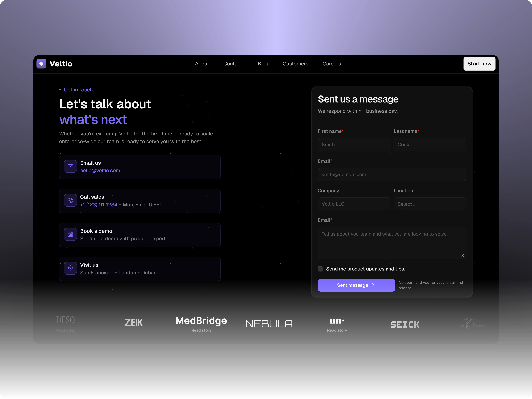
Task: Click the Start now button
Action: pyautogui.click(x=479, y=64)
